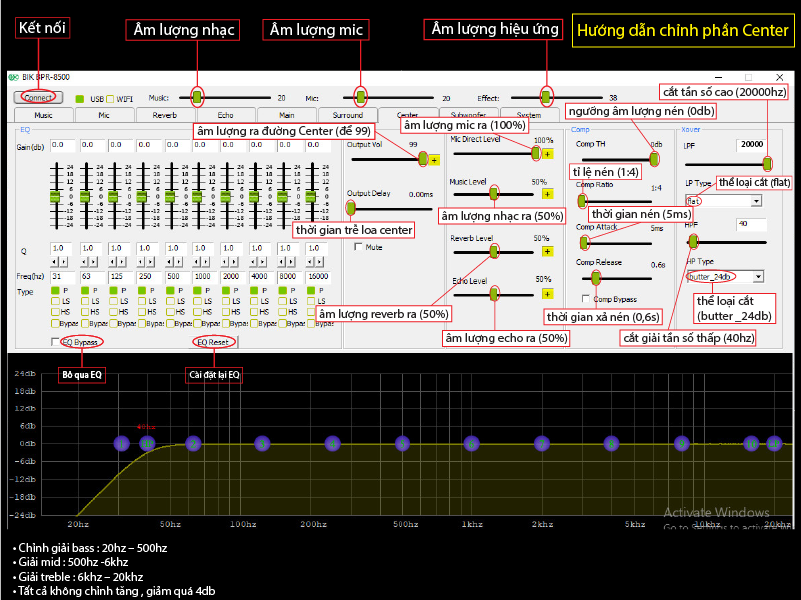801x600 pixels.
Task: Select EQ node 8 in the frequency graph
Action: (611, 444)
